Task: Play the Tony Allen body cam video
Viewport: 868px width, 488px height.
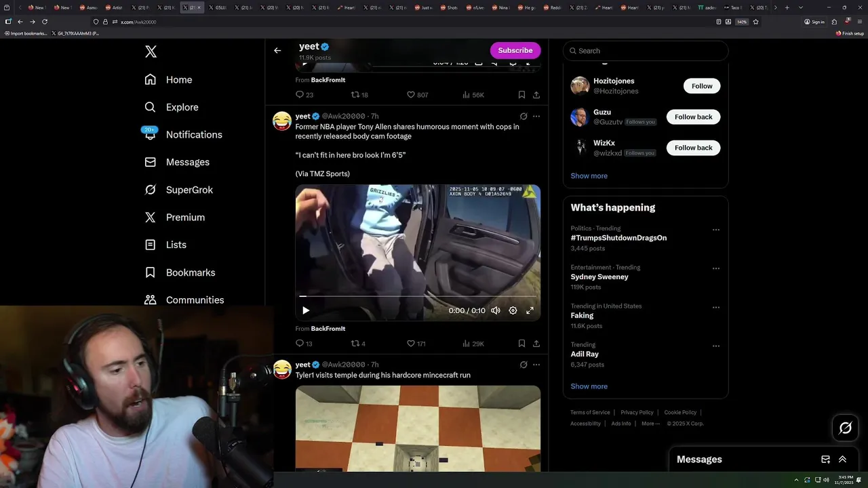Action: (306, 310)
